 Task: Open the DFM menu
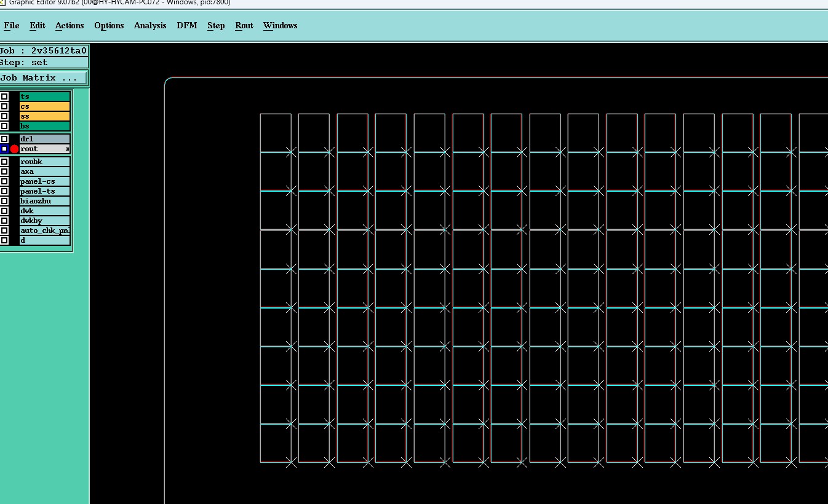187,25
